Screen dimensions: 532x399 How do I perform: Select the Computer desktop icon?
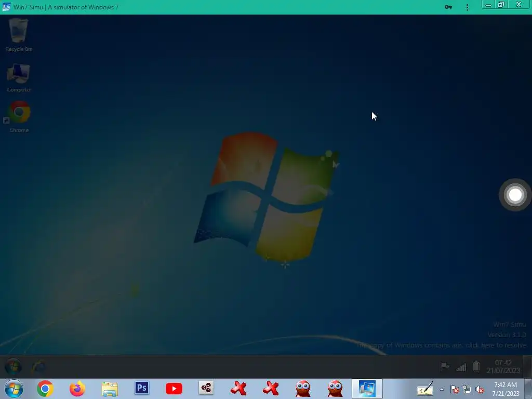point(19,78)
